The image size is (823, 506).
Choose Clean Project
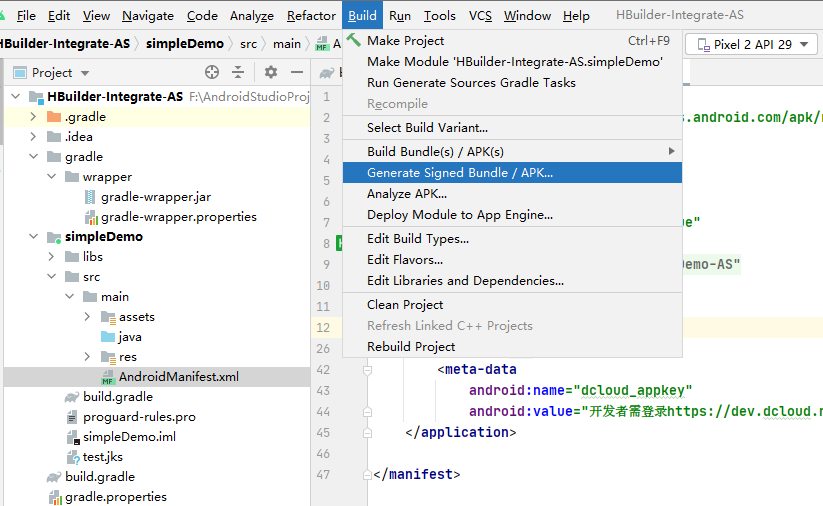tap(512, 304)
